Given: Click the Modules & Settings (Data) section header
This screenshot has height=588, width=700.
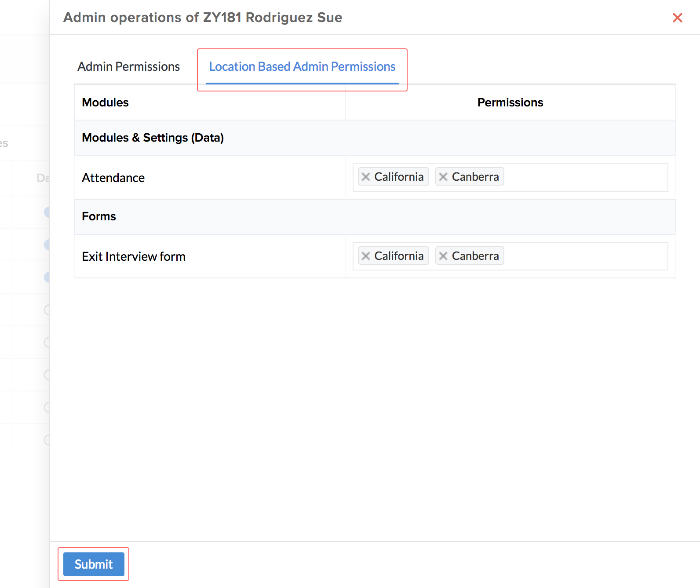Looking at the screenshot, I should 153,138.
